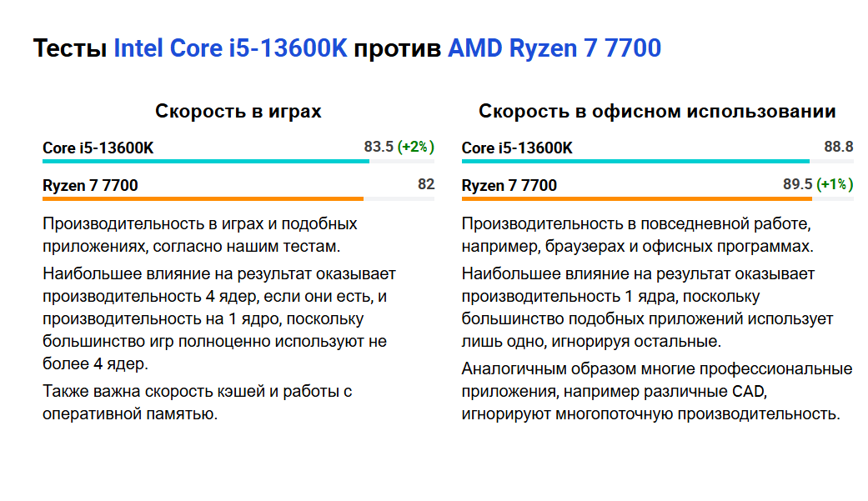Click paragraph mentioning CAD professional applications
The width and height of the screenshot is (868, 501).
(x=656, y=391)
